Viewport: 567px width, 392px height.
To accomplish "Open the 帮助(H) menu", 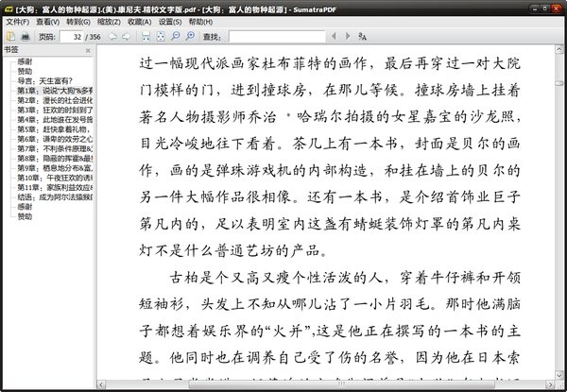I will pyautogui.click(x=200, y=22).
